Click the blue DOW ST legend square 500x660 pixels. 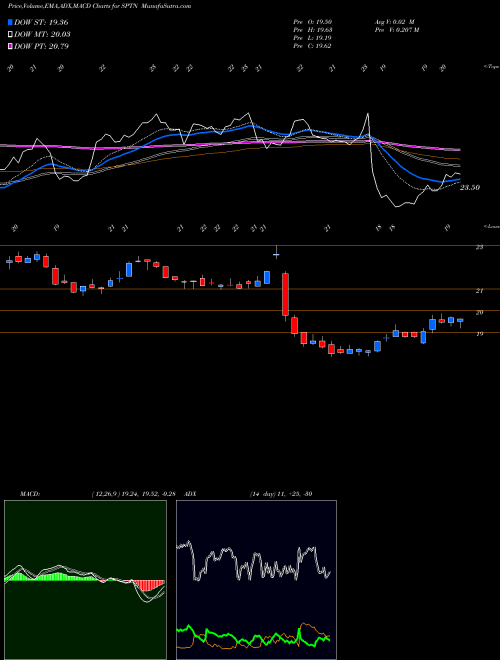[11, 22]
